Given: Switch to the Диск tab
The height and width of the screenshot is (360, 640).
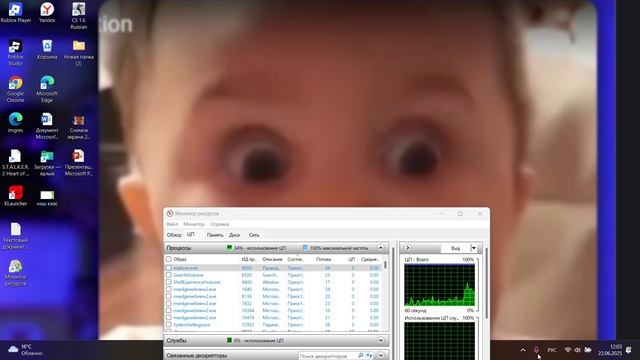Looking at the screenshot, I should pos(234,235).
